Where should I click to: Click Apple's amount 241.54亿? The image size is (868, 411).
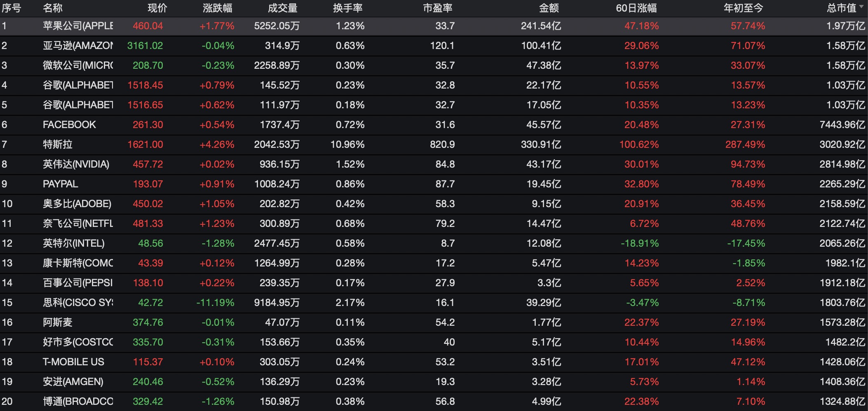pos(541,26)
